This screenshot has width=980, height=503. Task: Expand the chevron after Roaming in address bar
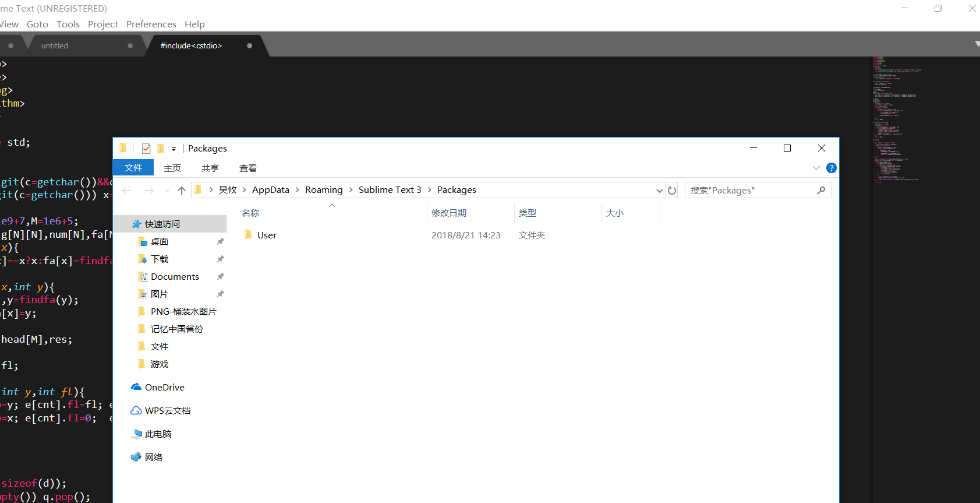point(351,189)
